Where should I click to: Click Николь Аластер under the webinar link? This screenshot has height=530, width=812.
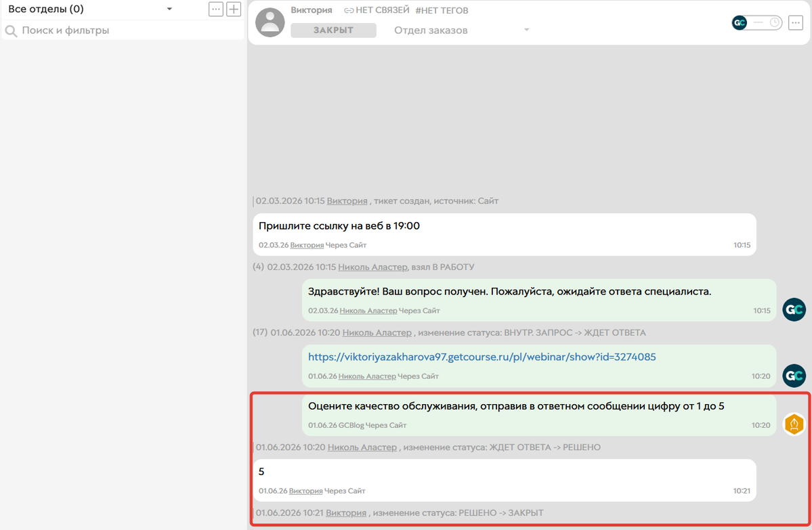point(367,376)
